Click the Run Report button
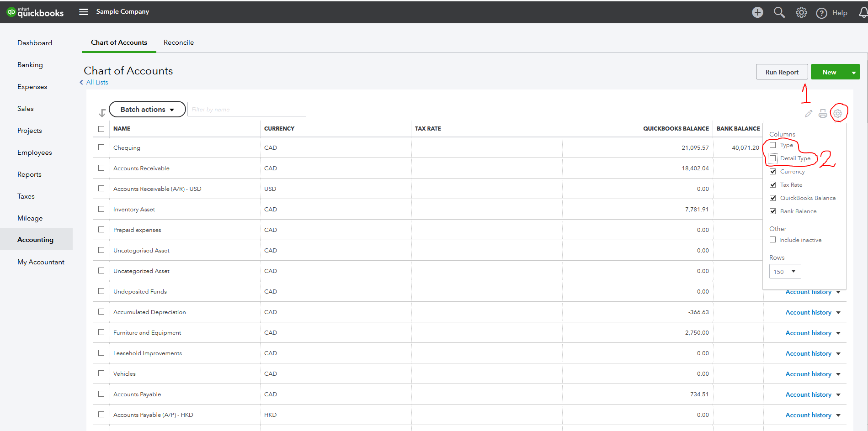 [782, 72]
